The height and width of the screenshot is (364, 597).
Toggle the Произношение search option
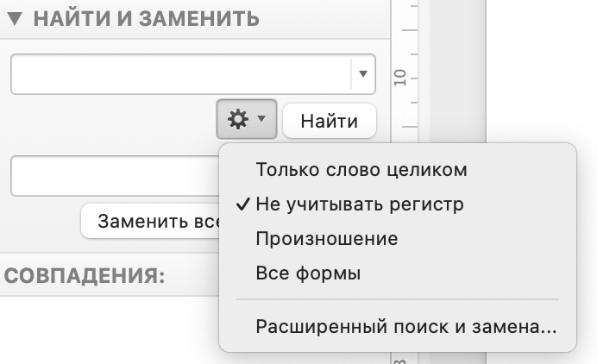pyautogui.click(x=327, y=239)
